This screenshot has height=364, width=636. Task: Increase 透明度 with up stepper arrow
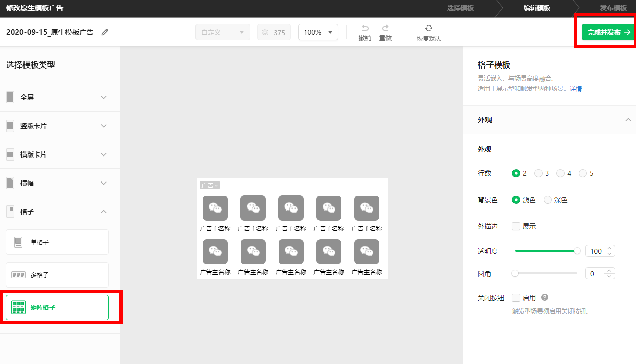click(609, 248)
